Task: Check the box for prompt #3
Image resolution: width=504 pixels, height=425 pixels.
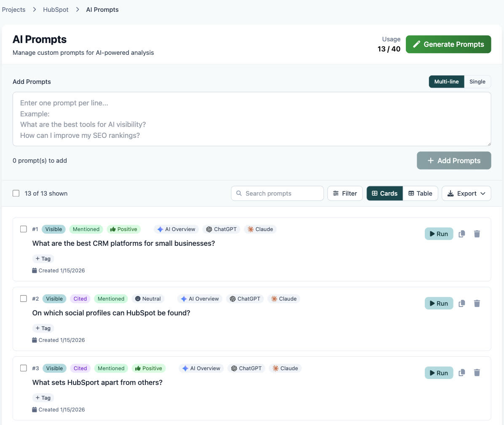Action: pyautogui.click(x=24, y=368)
